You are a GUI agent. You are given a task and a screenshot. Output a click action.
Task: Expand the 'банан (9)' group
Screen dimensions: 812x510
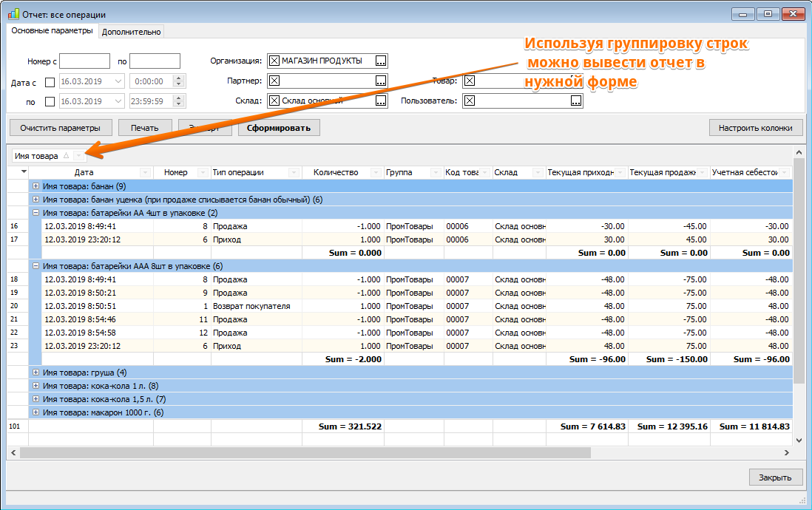pyautogui.click(x=35, y=186)
